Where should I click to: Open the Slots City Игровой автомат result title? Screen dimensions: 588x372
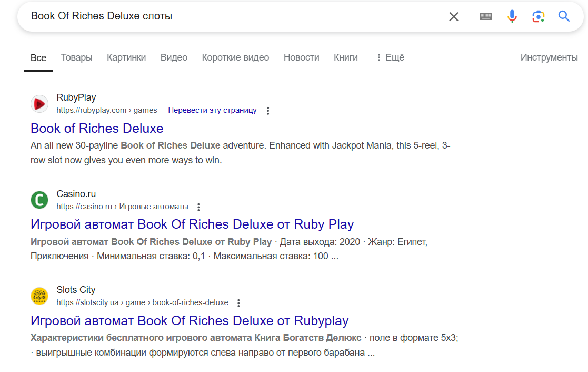190,320
